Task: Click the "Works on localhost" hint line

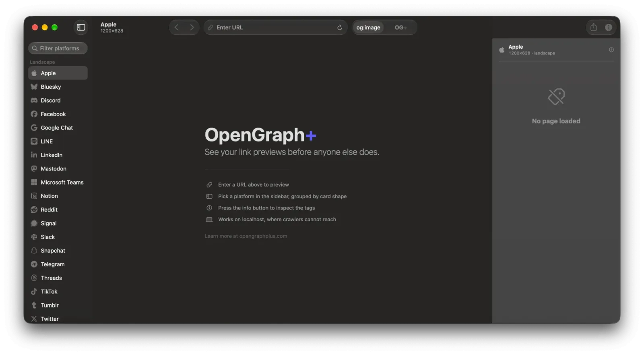Action: click(x=277, y=220)
